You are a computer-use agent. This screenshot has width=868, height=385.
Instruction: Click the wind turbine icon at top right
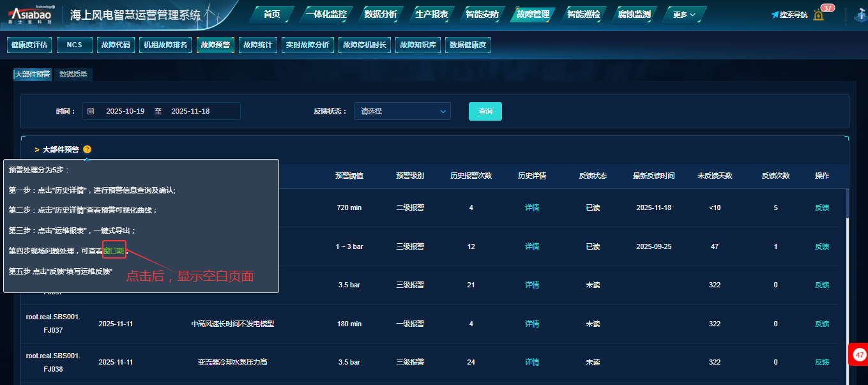point(860,15)
